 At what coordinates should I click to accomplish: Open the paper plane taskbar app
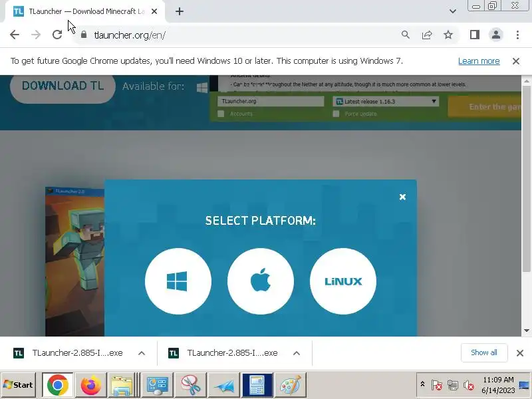tap(223, 385)
